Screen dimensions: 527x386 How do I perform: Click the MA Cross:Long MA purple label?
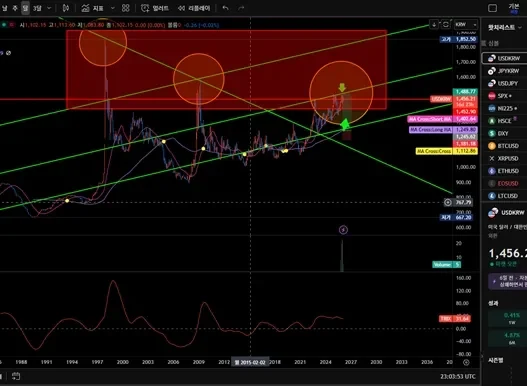[x=431, y=129]
